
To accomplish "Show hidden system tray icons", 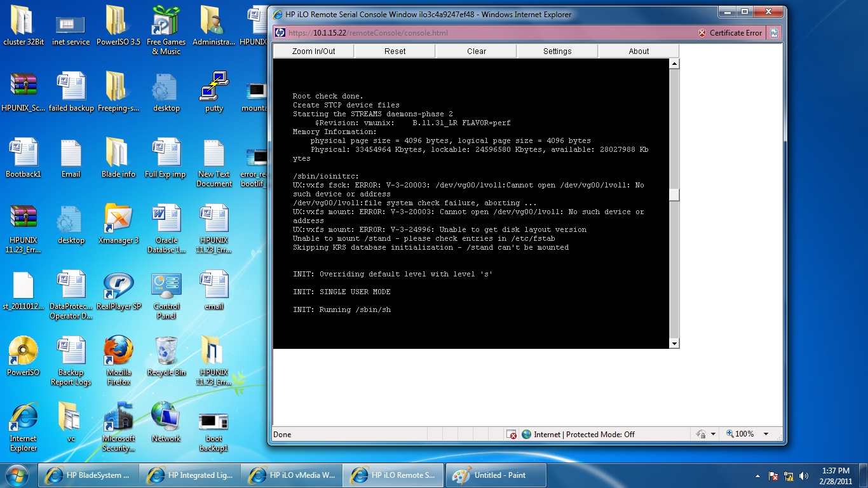I will click(x=757, y=476).
